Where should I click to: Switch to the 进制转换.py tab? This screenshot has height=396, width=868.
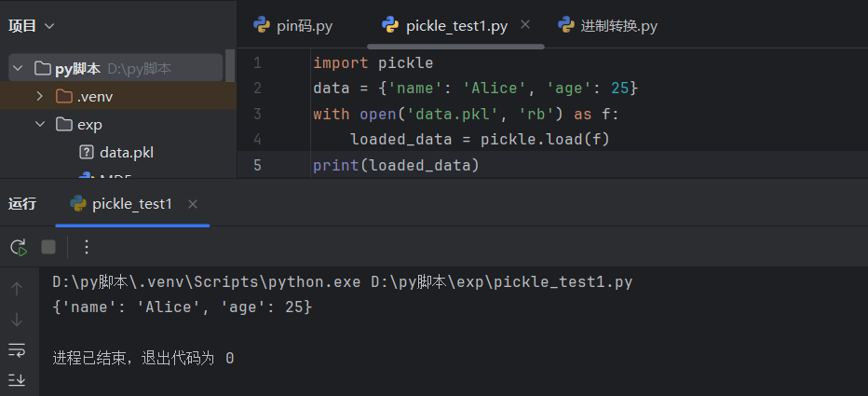point(608,25)
